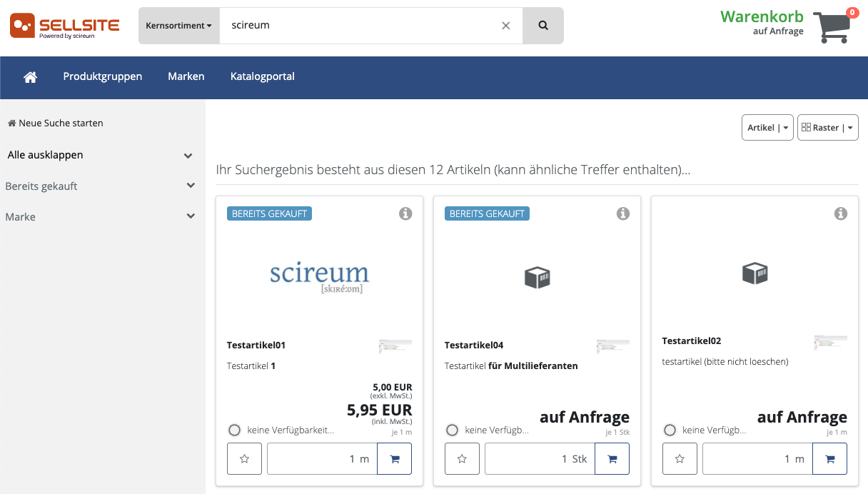The width and height of the screenshot is (868, 494).
Task: Show info icon for Testartikel02
Action: tap(841, 213)
